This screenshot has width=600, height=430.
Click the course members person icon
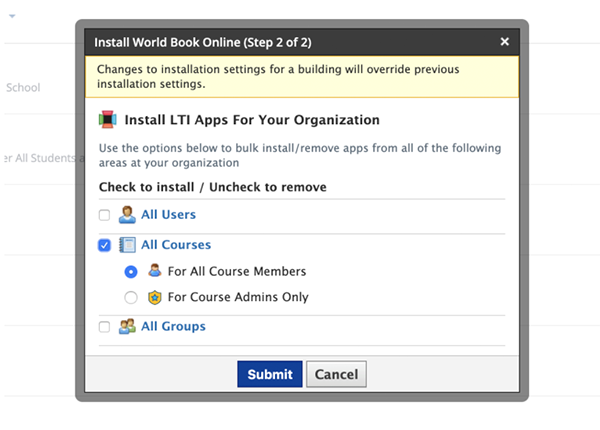coord(155,270)
